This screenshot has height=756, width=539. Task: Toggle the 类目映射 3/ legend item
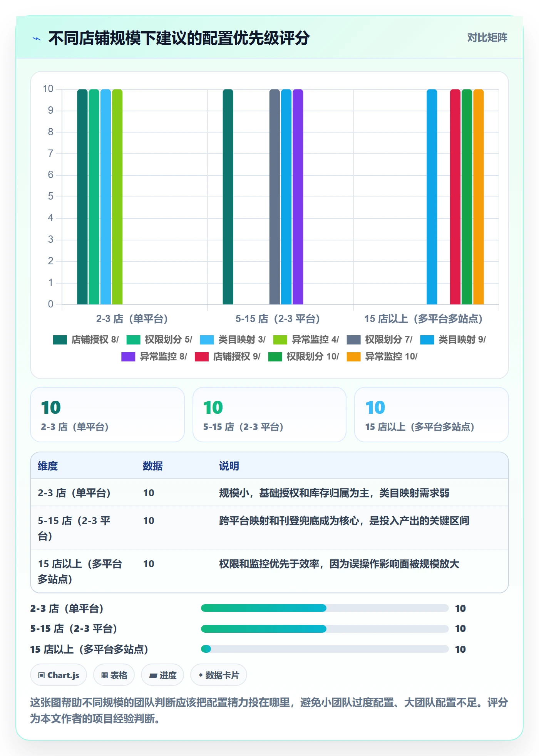pos(233,339)
